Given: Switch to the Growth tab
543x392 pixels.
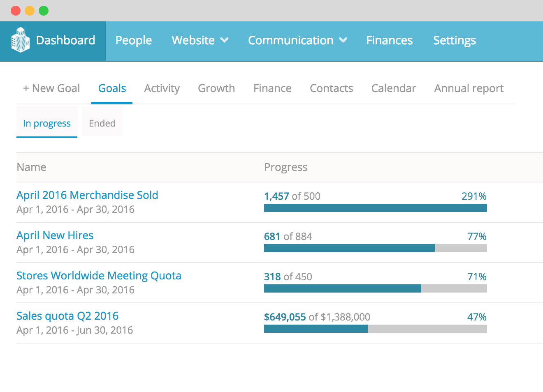Looking at the screenshot, I should tap(216, 88).
